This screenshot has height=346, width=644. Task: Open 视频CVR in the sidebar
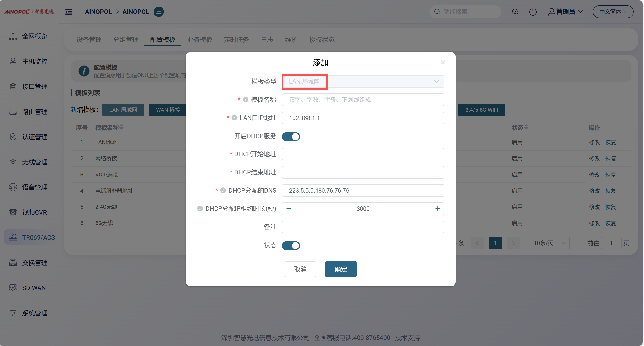coord(34,212)
